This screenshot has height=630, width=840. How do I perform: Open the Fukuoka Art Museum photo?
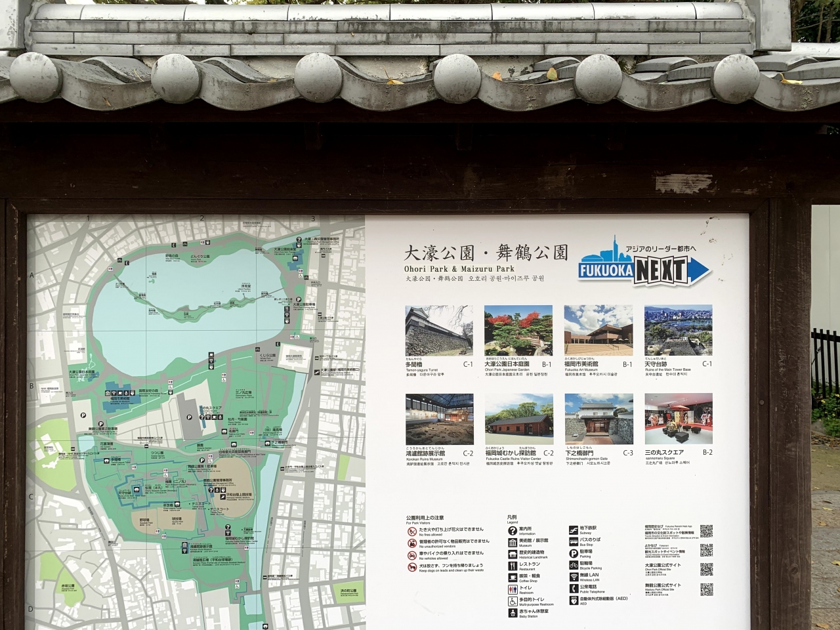click(x=598, y=331)
